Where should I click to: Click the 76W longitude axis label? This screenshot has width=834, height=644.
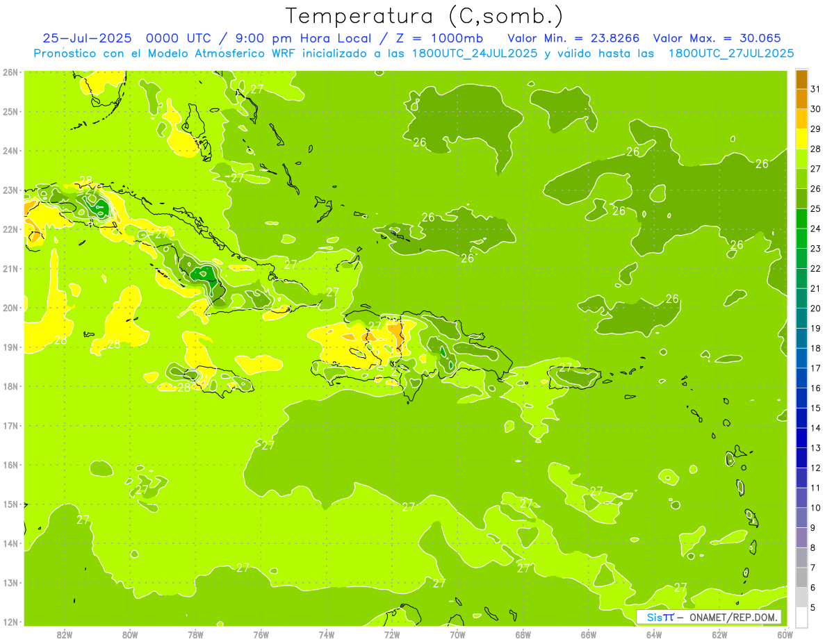261,634
